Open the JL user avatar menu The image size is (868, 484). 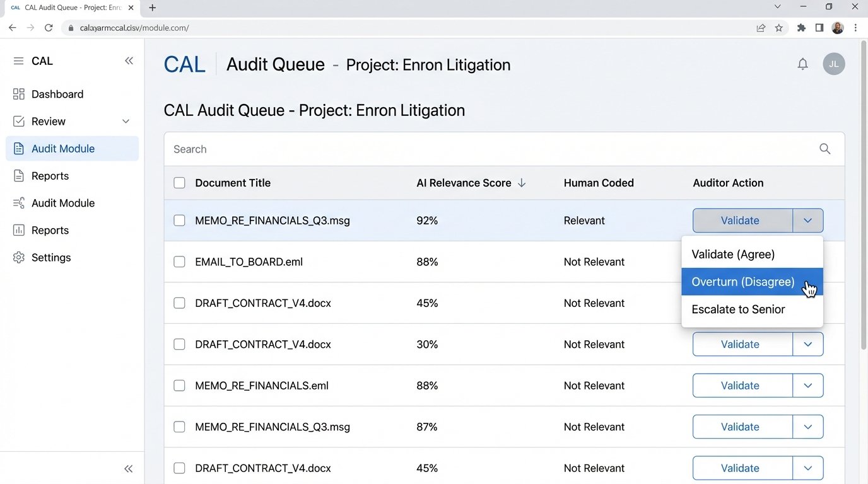coord(833,64)
